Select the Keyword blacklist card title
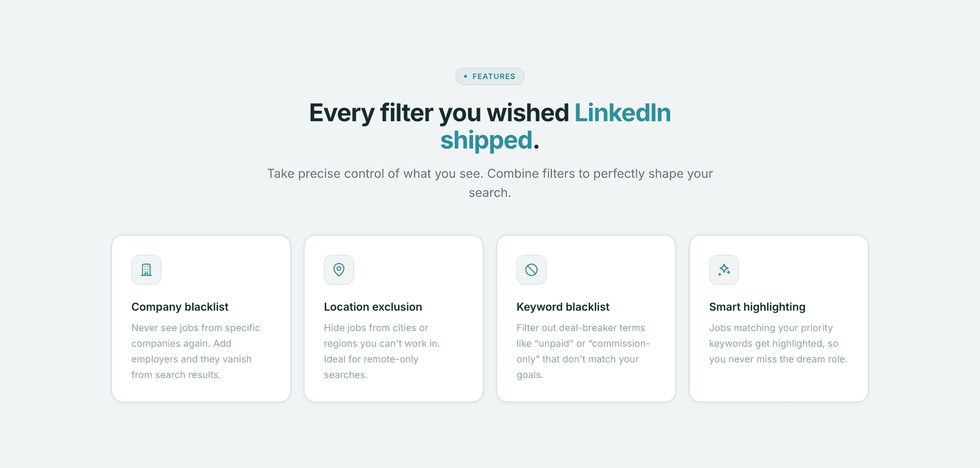This screenshot has height=468, width=980. (563, 307)
